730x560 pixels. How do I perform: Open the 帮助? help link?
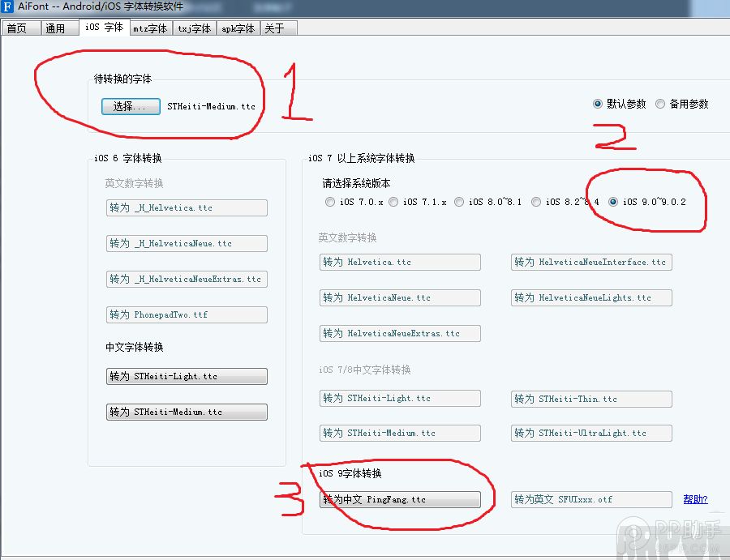click(x=695, y=499)
